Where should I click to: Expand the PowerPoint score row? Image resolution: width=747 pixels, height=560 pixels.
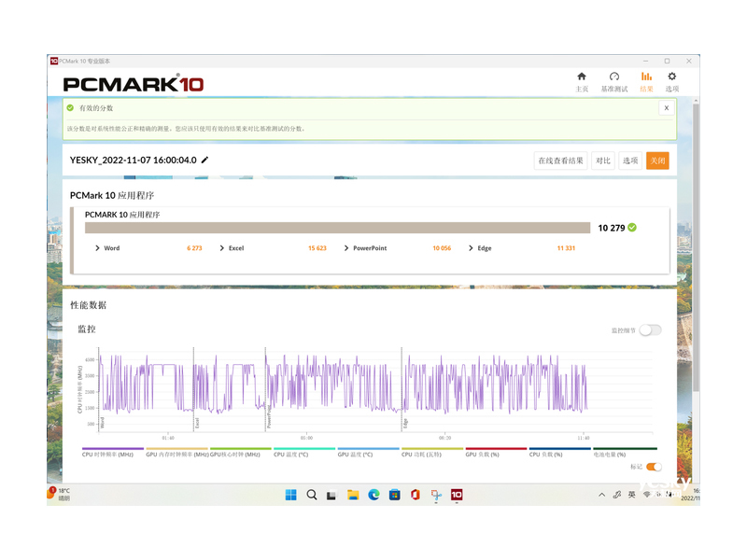tap(346, 248)
